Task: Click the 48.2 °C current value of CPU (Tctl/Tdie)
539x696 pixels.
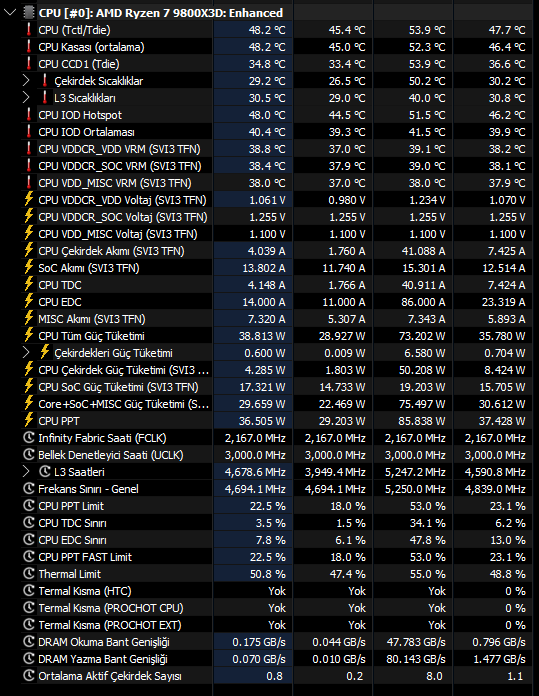Action: point(267,30)
